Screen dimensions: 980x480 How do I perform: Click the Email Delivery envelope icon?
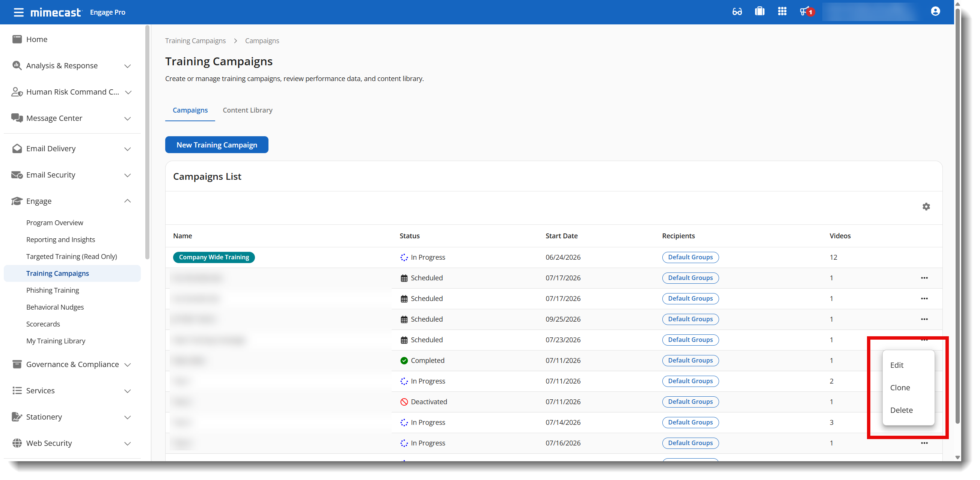click(x=17, y=148)
